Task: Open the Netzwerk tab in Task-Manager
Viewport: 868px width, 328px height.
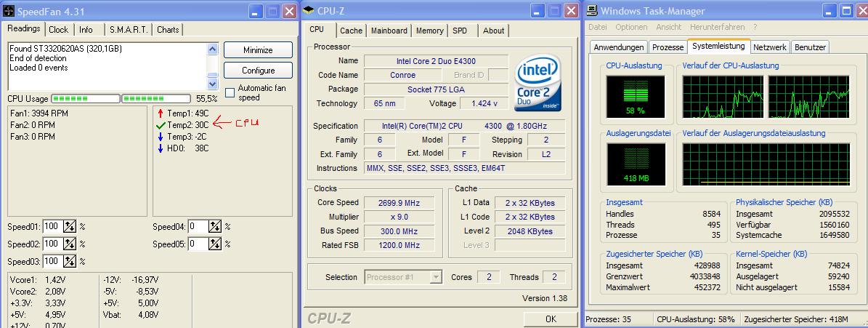Action: point(770,48)
